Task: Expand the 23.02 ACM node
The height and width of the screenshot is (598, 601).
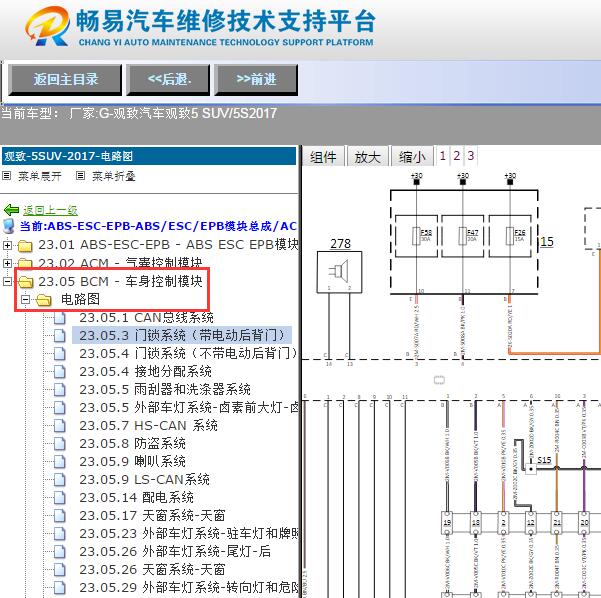Action: tap(7, 263)
